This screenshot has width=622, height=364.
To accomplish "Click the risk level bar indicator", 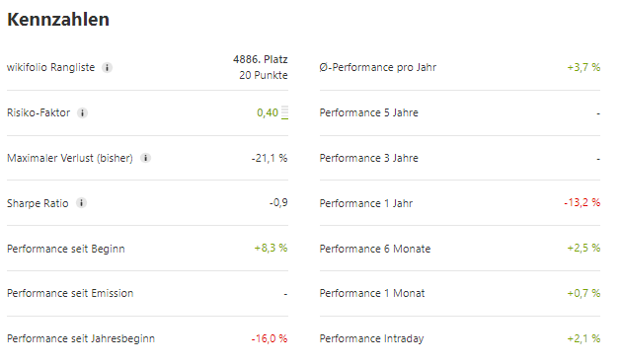I will pyautogui.click(x=284, y=112).
